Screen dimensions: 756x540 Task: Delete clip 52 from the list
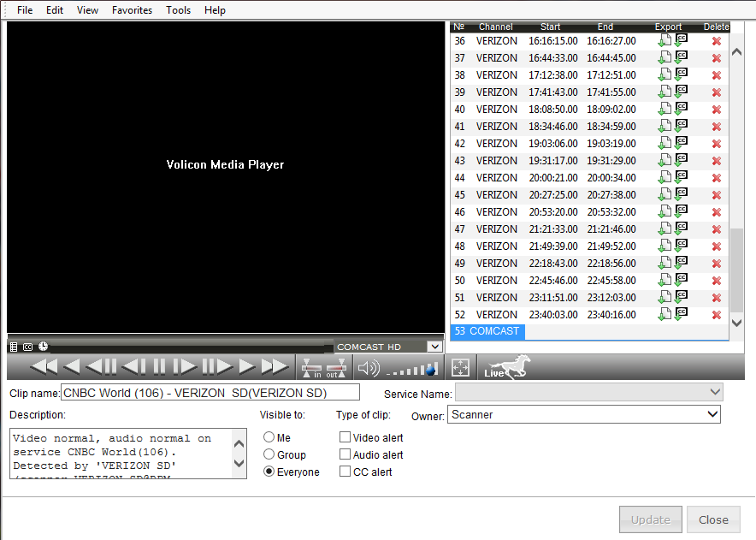[717, 315]
